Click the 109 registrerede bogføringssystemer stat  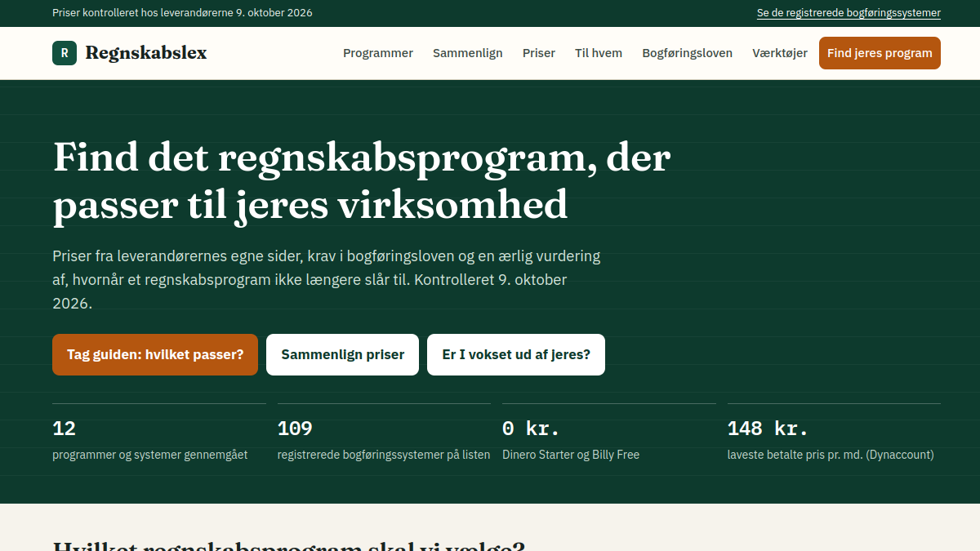[384, 434]
